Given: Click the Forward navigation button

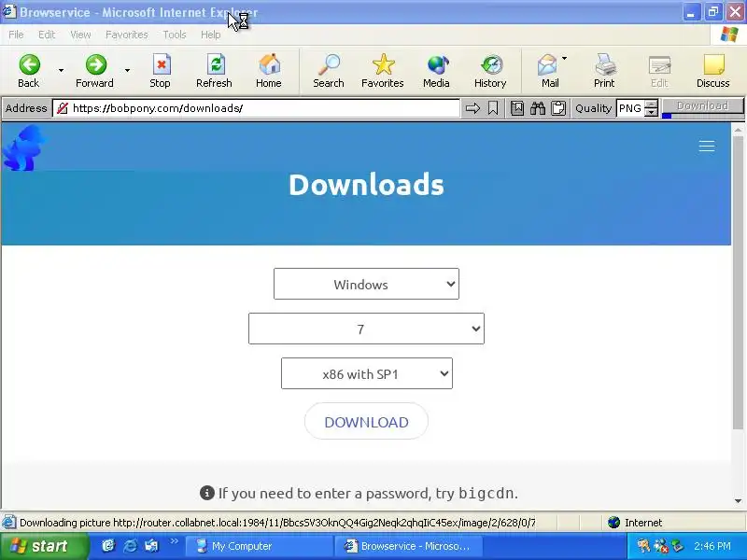Looking at the screenshot, I should coord(95,71).
